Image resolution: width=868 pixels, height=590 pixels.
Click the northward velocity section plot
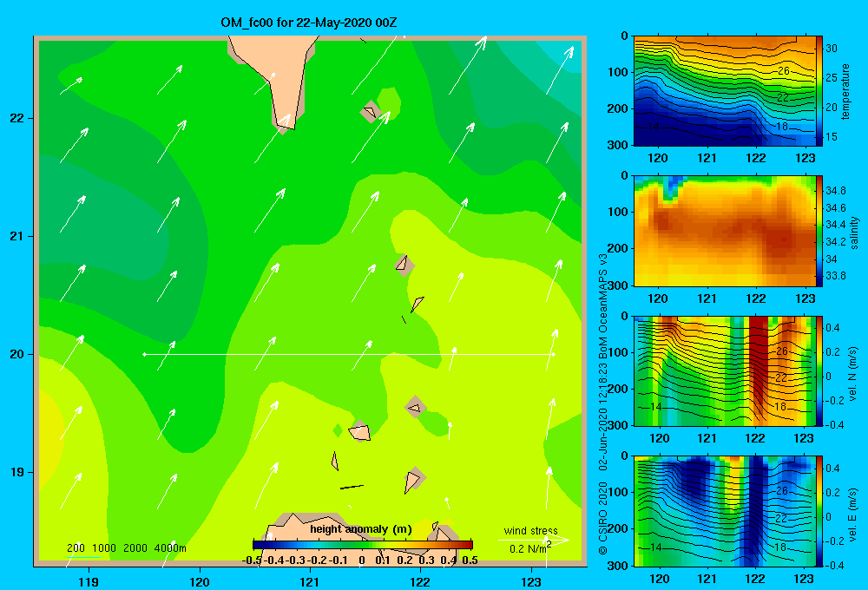point(724,370)
